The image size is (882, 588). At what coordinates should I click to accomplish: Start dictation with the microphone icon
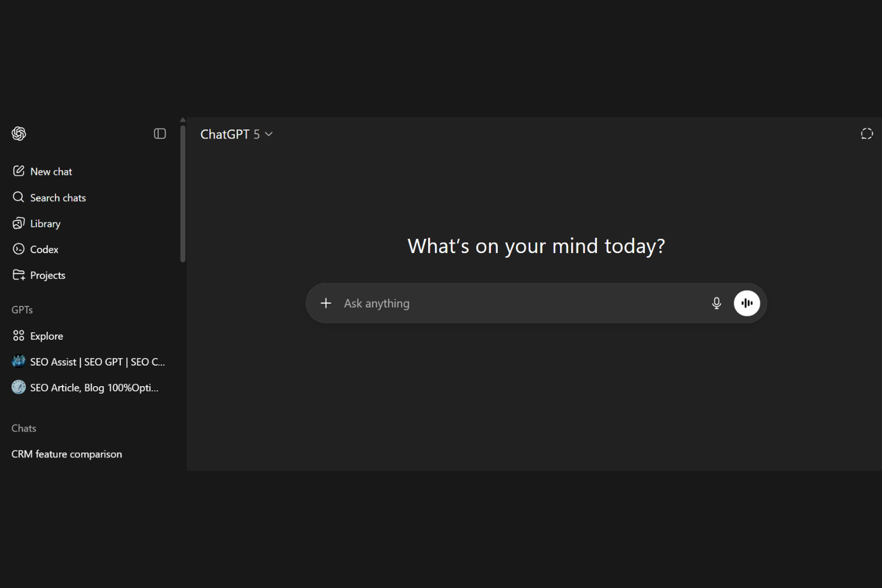click(x=716, y=303)
